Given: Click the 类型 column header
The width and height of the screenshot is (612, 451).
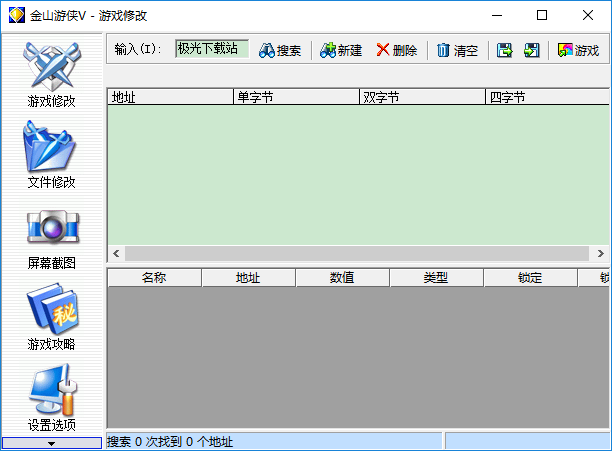Looking at the screenshot, I should [436, 278].
